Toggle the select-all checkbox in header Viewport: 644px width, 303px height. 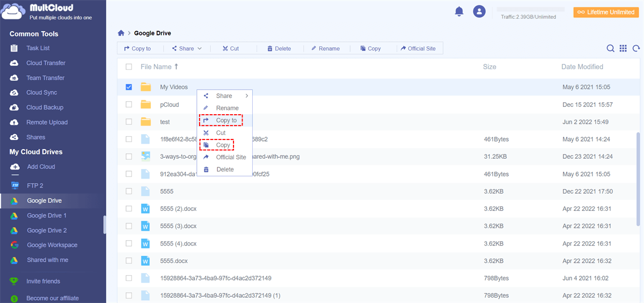coord(129,67)
